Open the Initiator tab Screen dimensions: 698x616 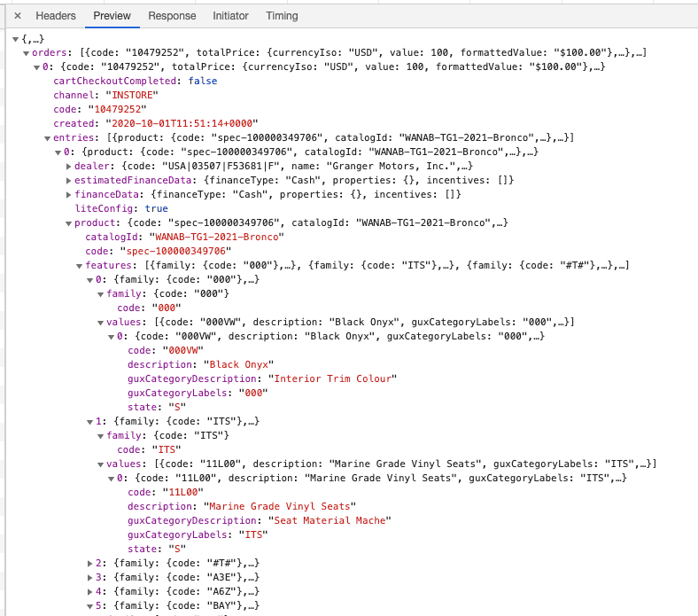tap(230, 16)
